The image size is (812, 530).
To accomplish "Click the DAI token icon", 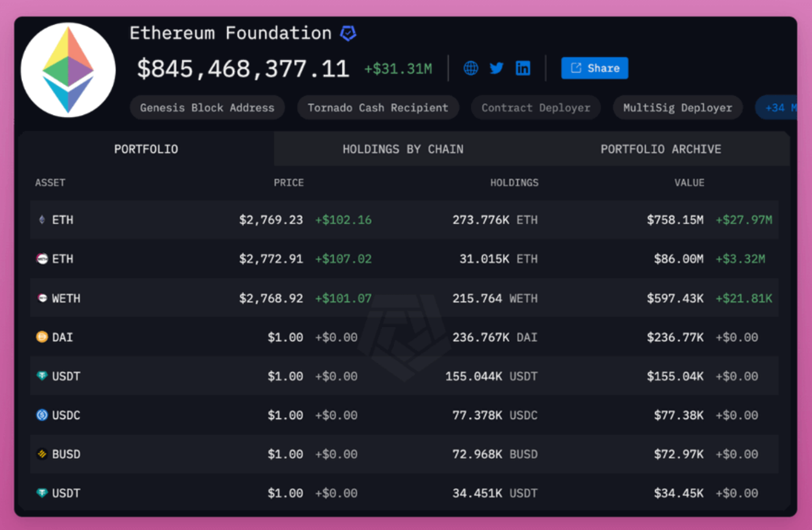I will 42,337.
